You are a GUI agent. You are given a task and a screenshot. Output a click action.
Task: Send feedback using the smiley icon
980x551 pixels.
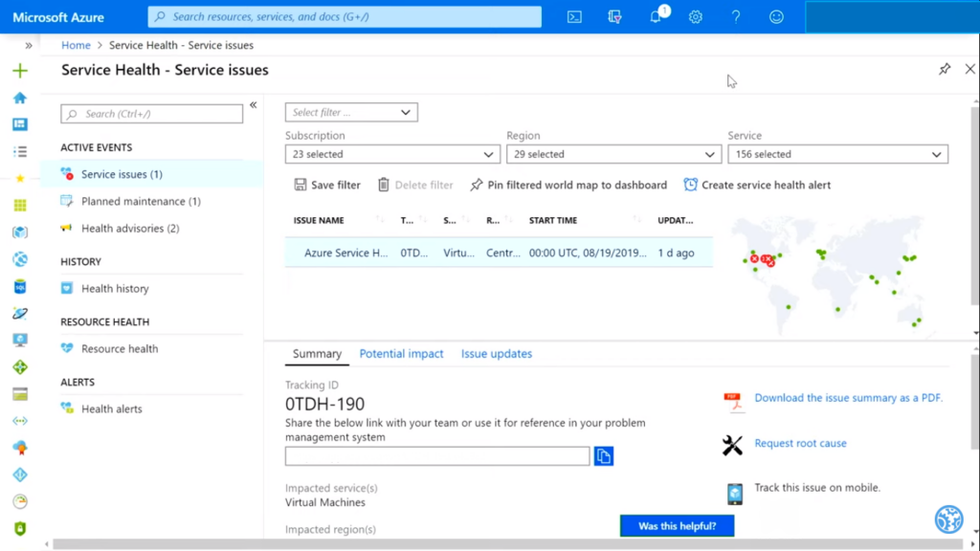click(776, 16)
